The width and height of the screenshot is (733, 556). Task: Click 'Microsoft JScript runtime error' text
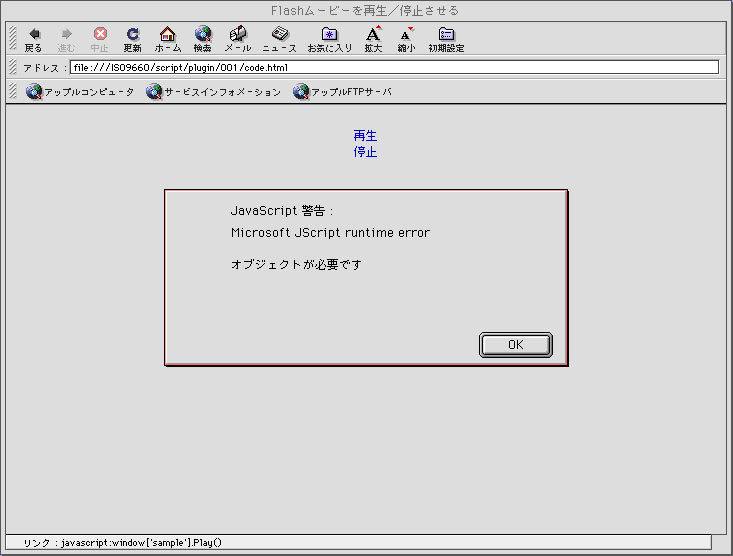[330, 232]
